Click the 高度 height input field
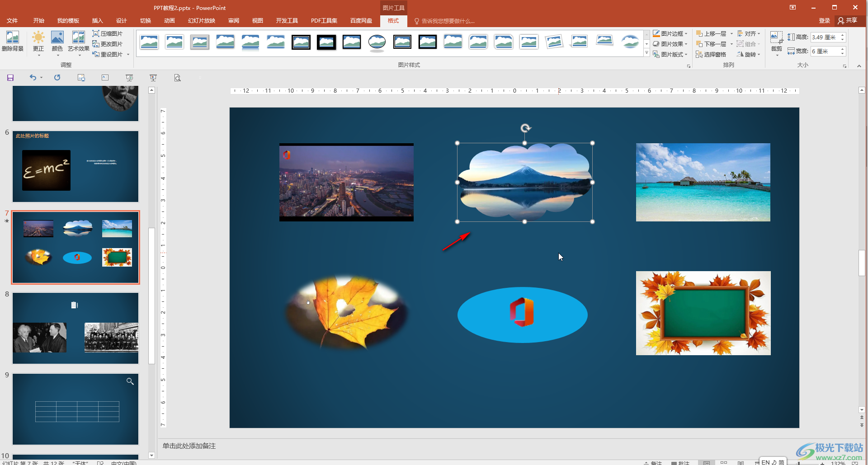The width and height of the screenshot is (868, 465). point(825,38)
